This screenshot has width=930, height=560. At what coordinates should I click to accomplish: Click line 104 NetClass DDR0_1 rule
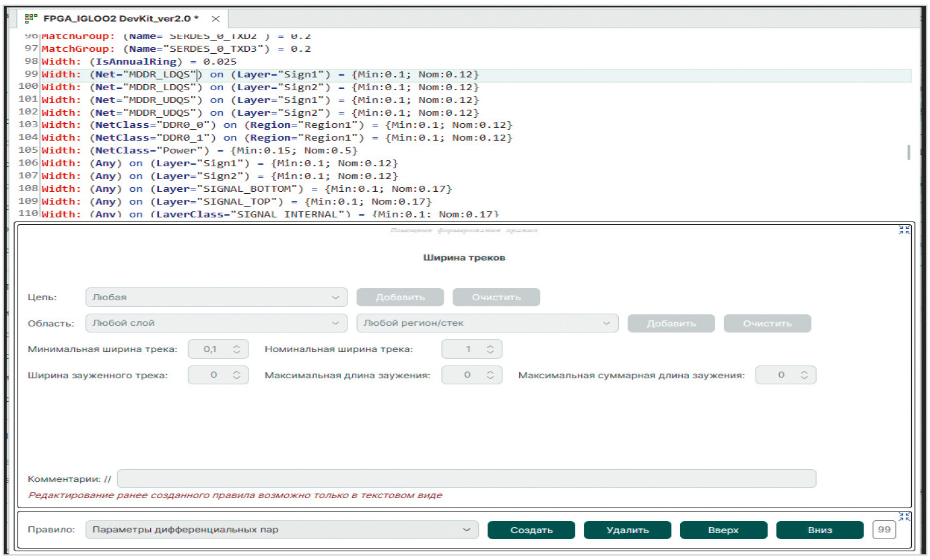277,137
